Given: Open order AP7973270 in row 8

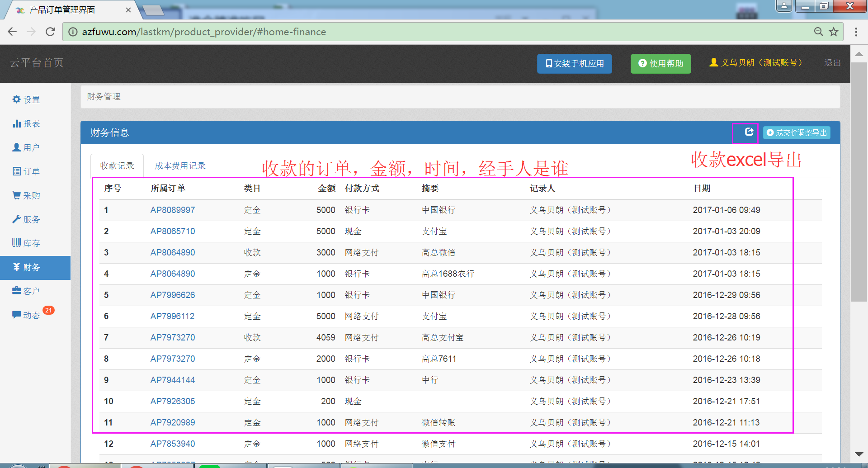Looking at the screenshot, I should pyautogui.click(x=173, y=359).
